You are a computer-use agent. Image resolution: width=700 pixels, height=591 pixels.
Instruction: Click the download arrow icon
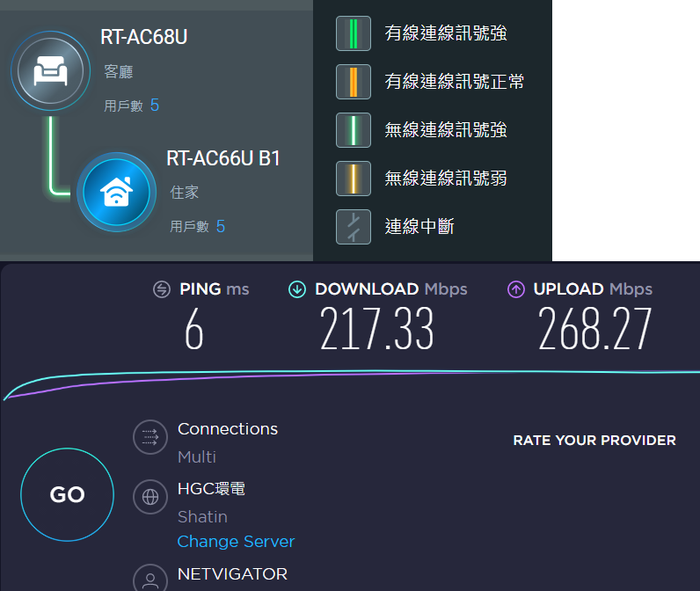tap(297, 289)
